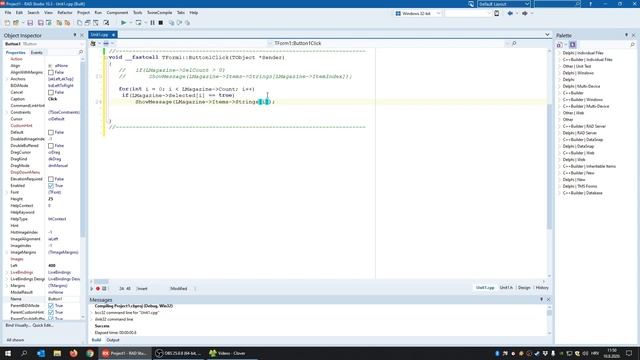Click the title bar help question icon
Screen dimensions: 640x360
590,4
